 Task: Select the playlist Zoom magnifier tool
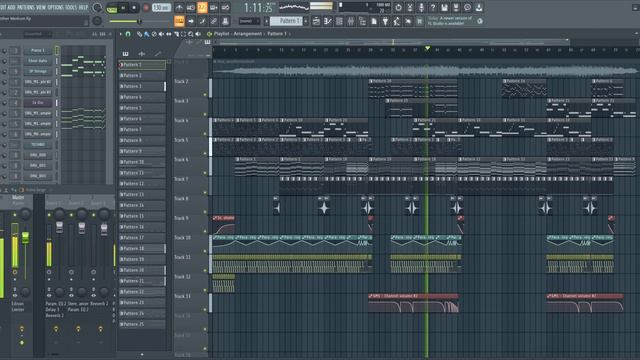coord(191,34)
